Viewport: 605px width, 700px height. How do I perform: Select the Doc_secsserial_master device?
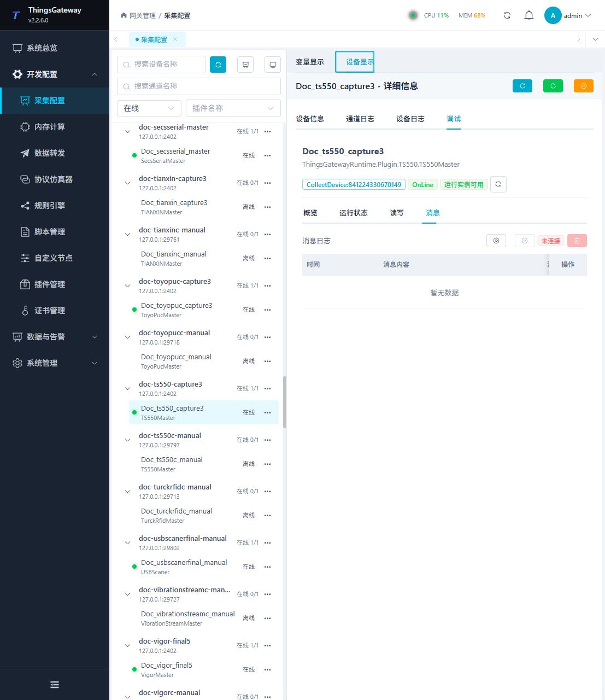click(204, 155)
